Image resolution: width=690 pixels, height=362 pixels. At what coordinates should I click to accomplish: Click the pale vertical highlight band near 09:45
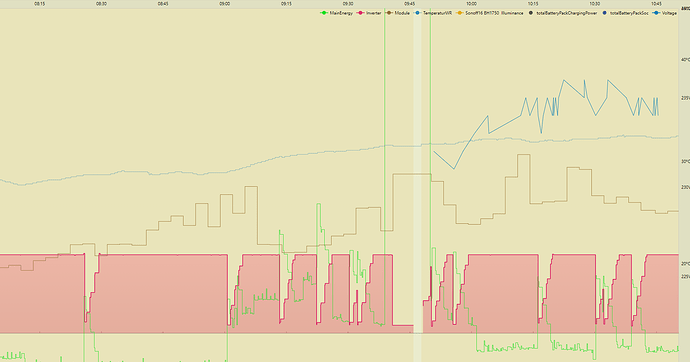pos(417,185)
